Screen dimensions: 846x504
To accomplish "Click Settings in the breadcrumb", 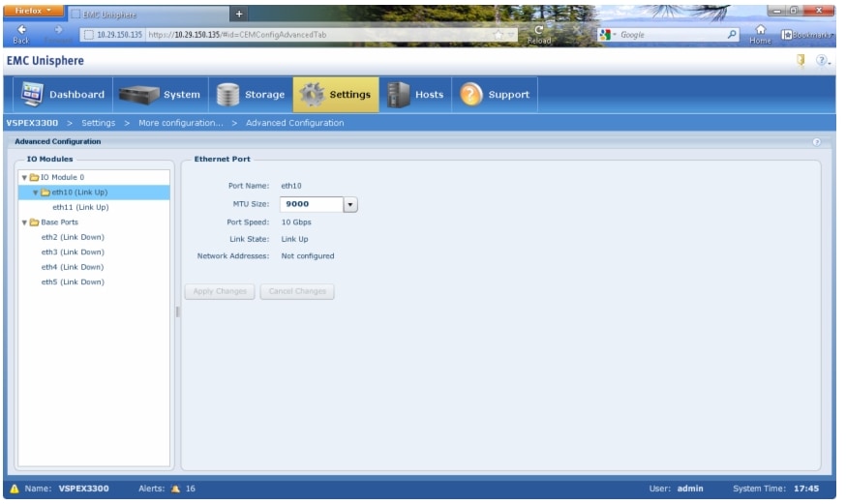I will pyautogui.click(x=99, y=124).
